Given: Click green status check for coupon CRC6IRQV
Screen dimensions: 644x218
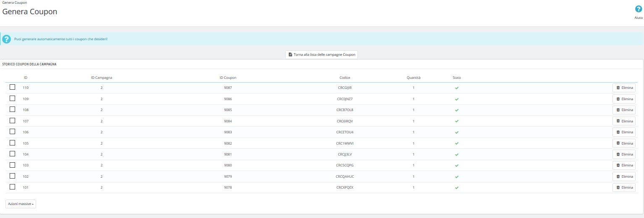Looking at the screenshot, I should pyautogui.click(x=457, y=121).
